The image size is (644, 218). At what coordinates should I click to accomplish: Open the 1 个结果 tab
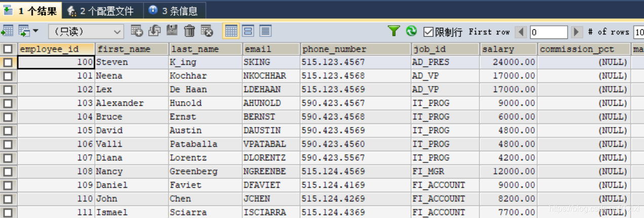point(31,11)
